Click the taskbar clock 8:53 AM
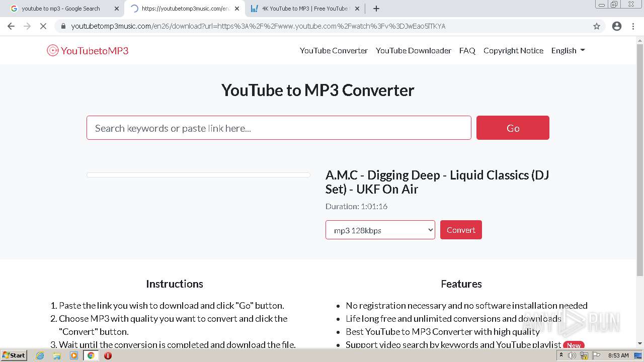 pyautogui.click(x=618, y=355)
